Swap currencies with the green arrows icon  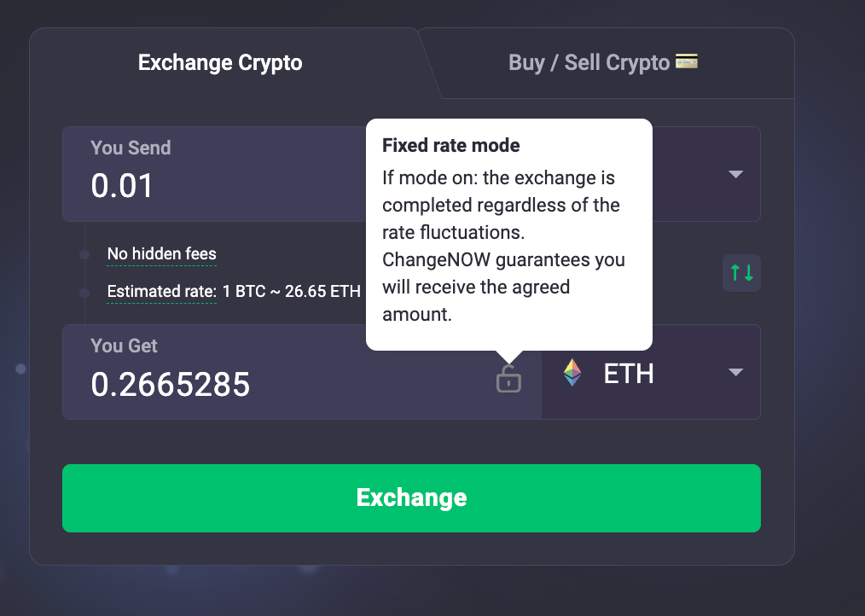[x=741, y=273]
